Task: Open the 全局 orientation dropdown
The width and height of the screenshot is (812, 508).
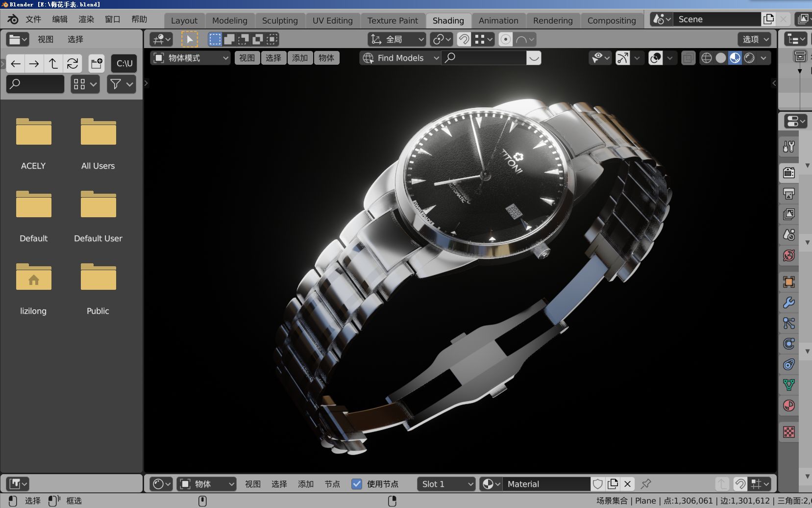Action: (396, 39)
